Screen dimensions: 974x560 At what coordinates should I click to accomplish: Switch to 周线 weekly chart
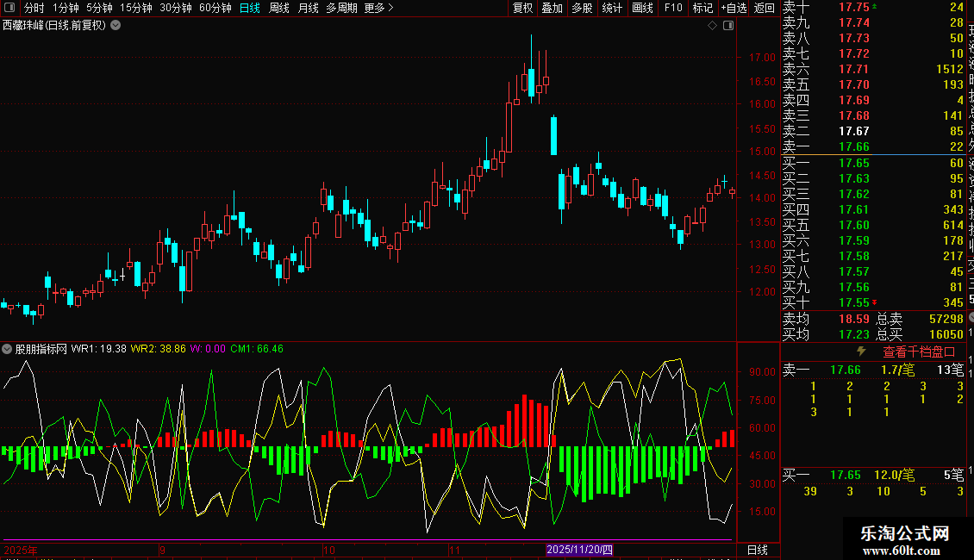(279, 8)
